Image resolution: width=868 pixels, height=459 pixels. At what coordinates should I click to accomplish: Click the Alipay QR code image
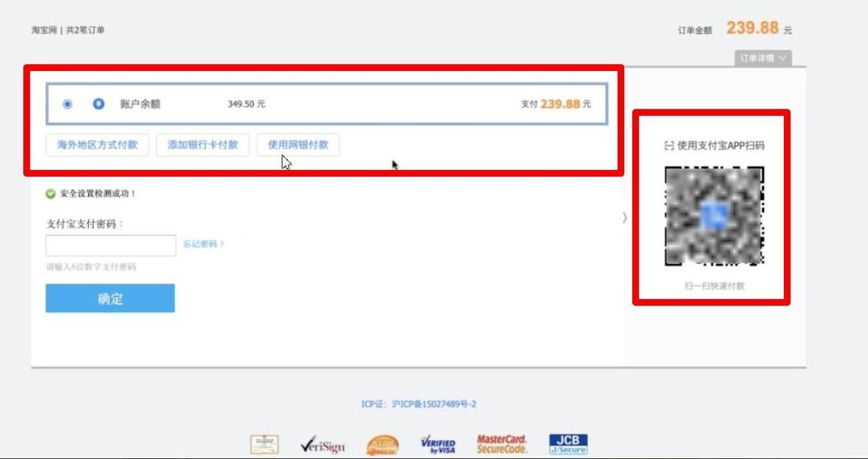715,216
